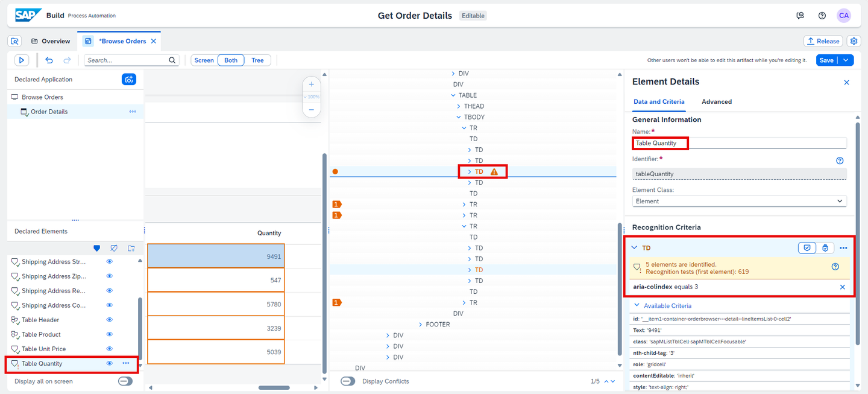Expand the FOOTER node

point(421,325)
